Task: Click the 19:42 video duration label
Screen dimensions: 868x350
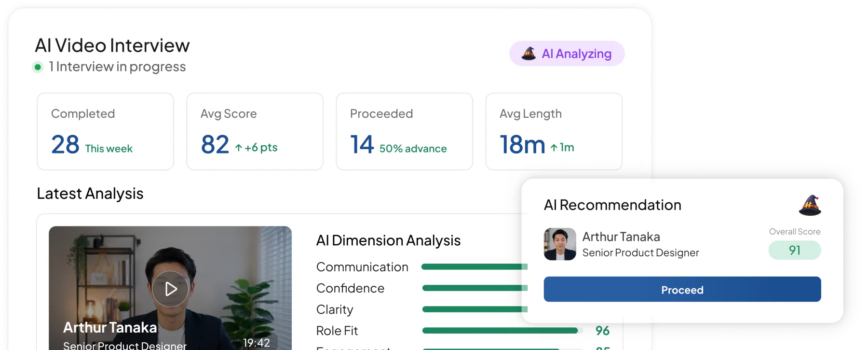Action: click(x=257, y=343)
